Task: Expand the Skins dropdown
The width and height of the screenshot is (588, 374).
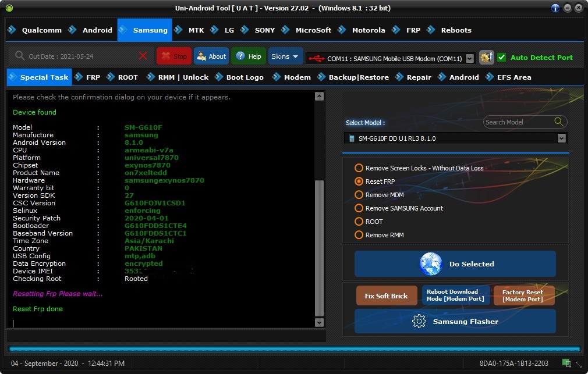Action: click(285, 56)
